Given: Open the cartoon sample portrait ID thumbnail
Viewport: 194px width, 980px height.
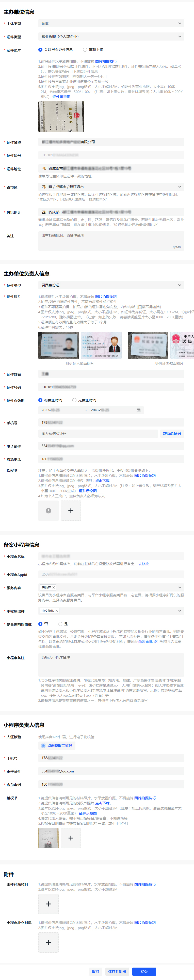Looking at the screenshot, I should [101, 345].
